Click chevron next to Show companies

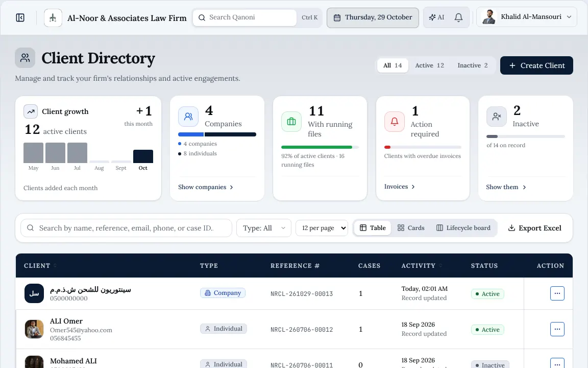tap(231, 187)
